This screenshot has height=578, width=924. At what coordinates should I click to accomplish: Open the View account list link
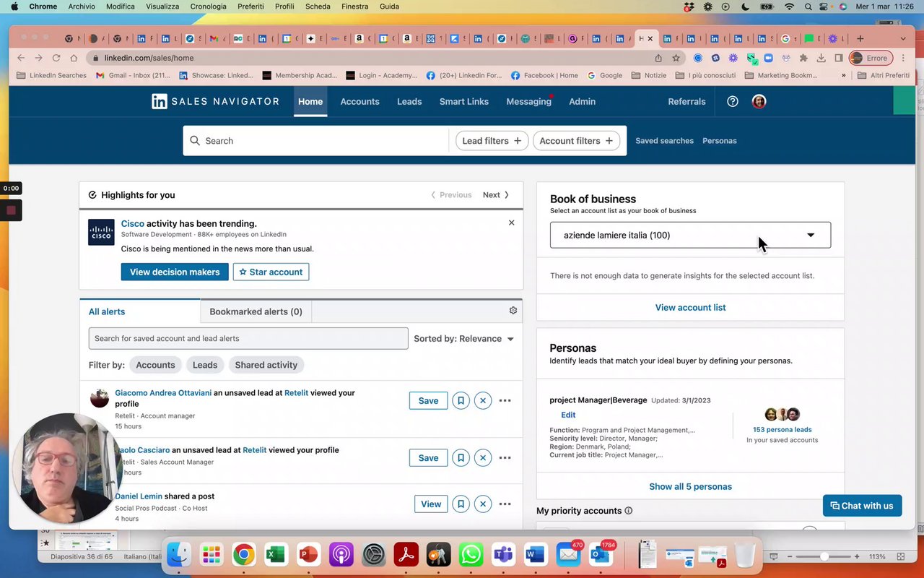[x=690, y=307]
